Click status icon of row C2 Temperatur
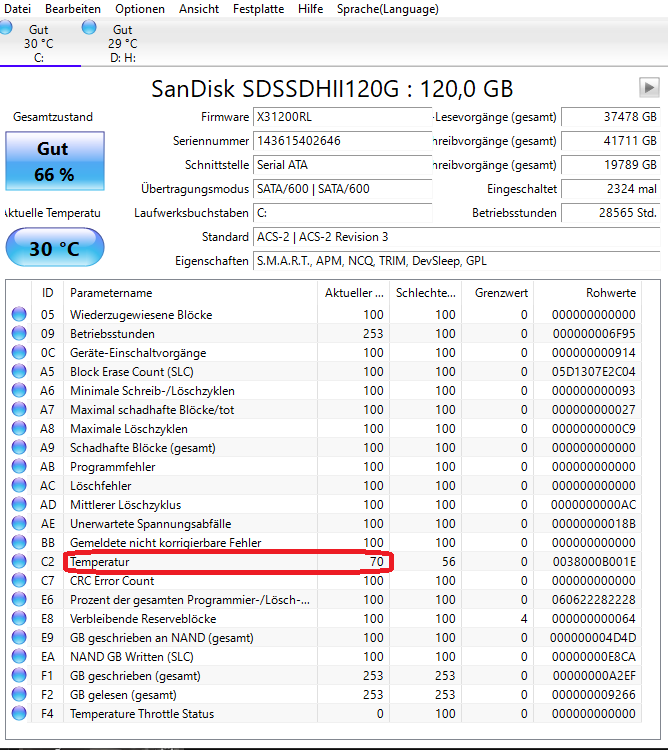The image size is (668, 750). click(19, 562)
